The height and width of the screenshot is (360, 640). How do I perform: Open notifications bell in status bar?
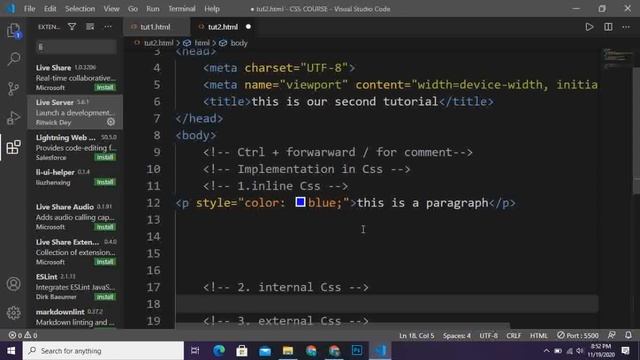coord(628,335)
